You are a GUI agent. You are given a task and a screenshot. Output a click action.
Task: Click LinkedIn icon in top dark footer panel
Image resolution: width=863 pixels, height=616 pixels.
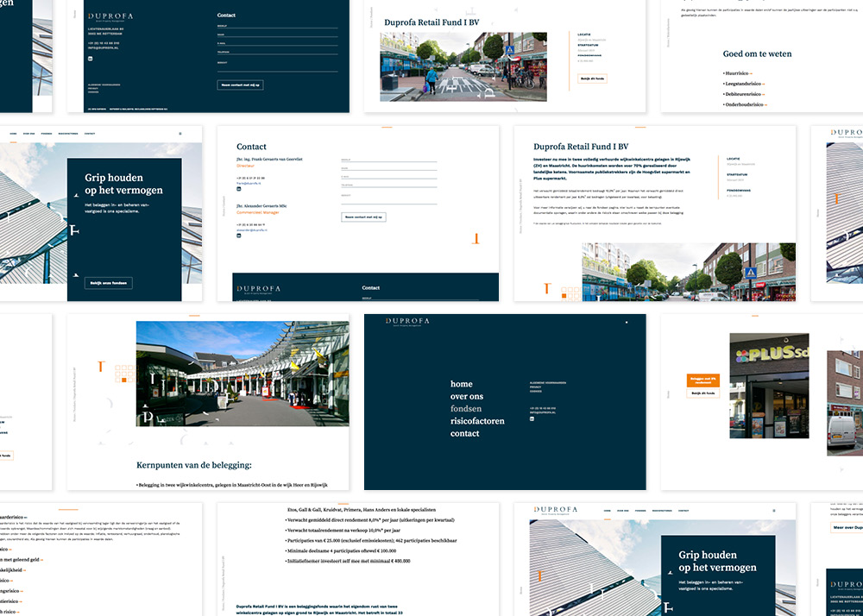[x=91, y=58]
